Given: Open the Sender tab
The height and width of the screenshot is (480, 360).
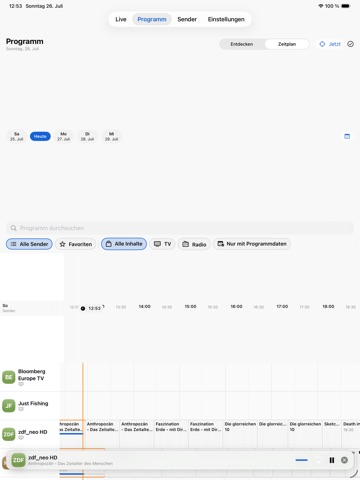Looking at the screenshot, I should pos(187,19).
